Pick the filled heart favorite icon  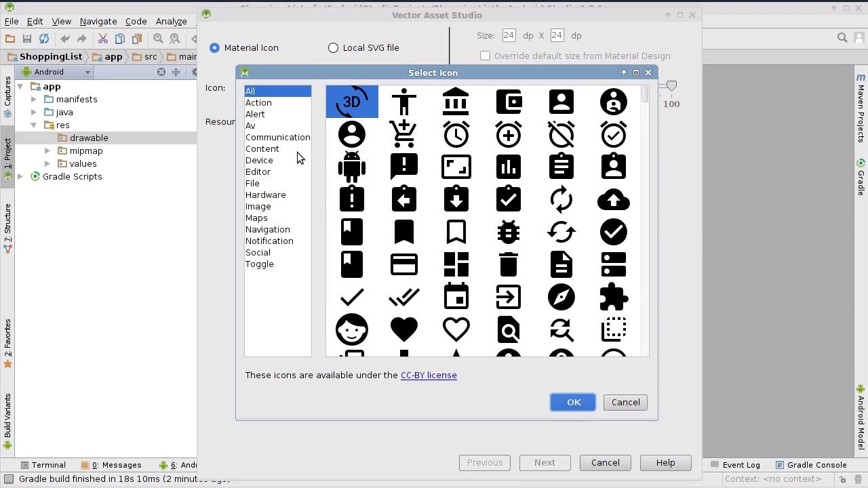click(x=404, y=329)
